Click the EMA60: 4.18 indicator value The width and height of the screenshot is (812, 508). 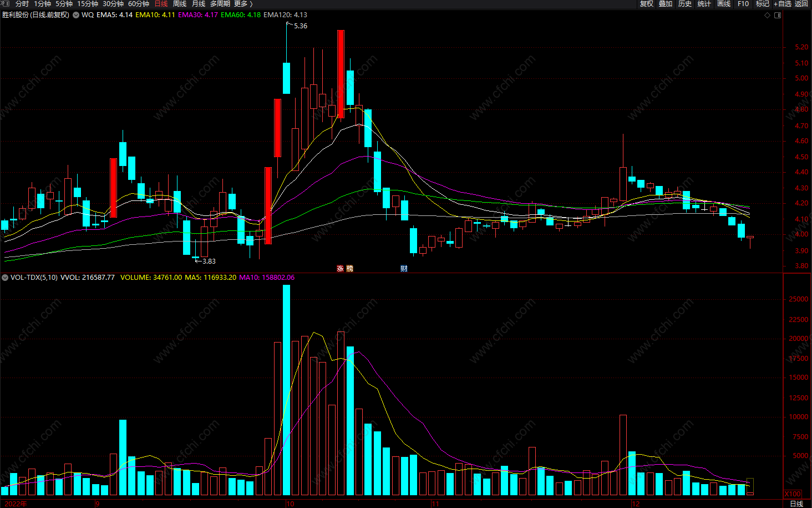pos(241,15)
